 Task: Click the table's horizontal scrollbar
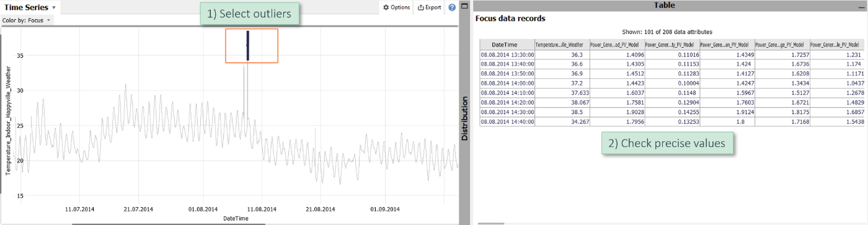[490, 223]
